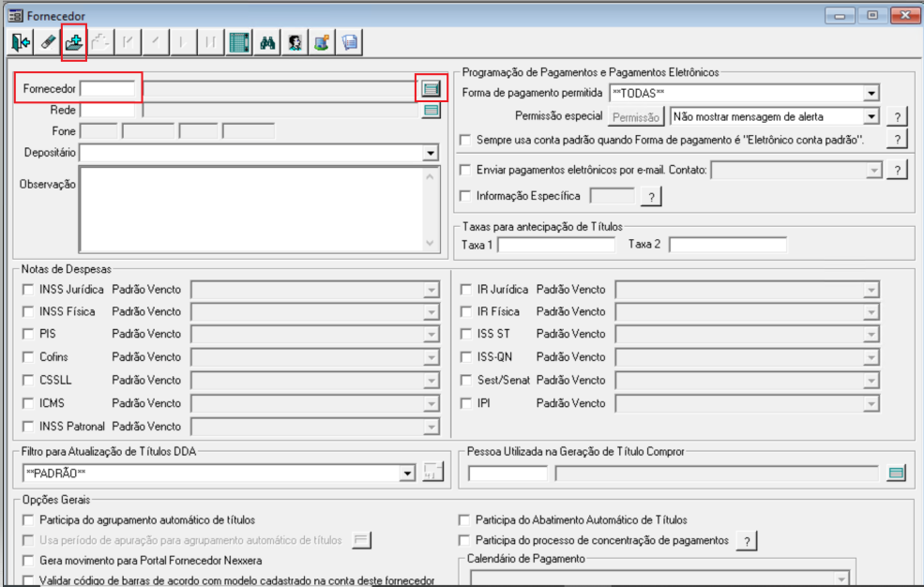This screenshot has width=924, height=587.
Task: Enable 'Enviar pagamentos eletrônicos por e-mail'
Action: (x=465, y=170)
